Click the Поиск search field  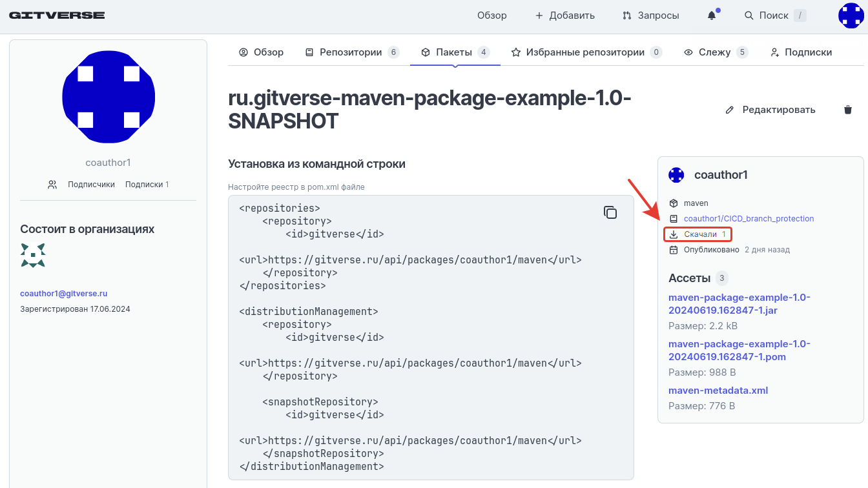[x=775, y=15]
